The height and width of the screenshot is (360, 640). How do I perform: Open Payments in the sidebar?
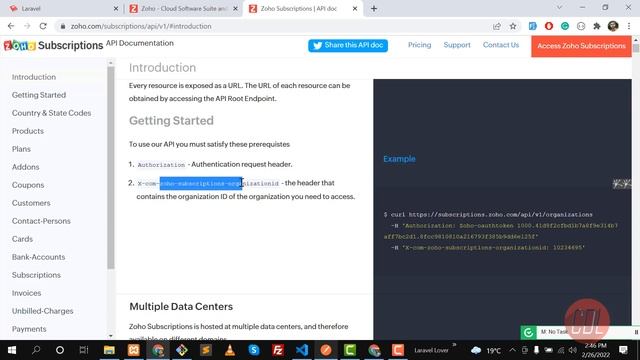click(29, 328)
